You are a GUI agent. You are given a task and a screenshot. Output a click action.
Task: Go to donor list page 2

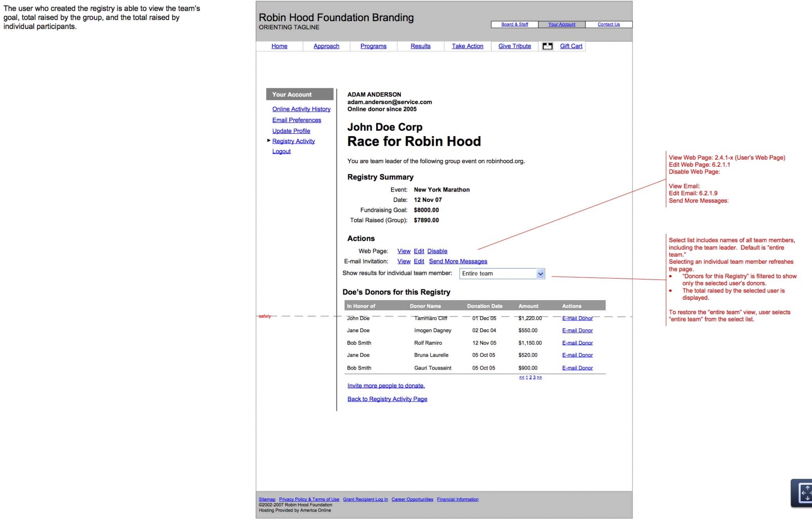(531, 377)
